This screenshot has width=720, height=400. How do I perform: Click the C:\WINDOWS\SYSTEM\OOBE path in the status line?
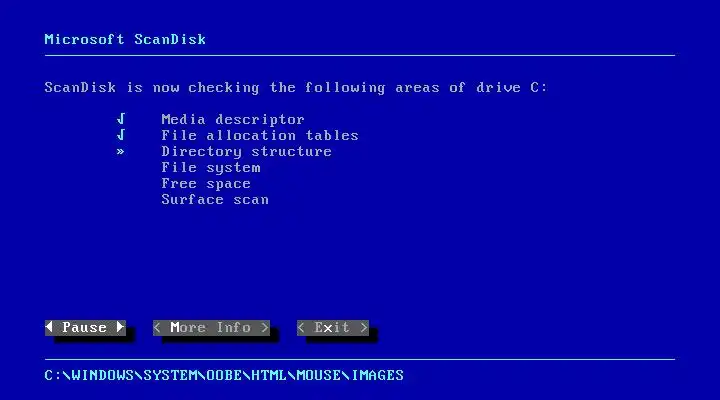point(224,375)
